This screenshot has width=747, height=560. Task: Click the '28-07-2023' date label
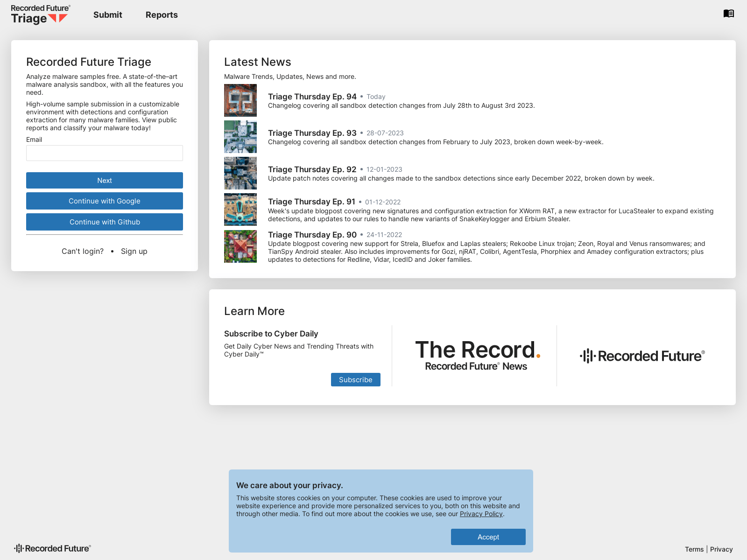pos(385,133)
